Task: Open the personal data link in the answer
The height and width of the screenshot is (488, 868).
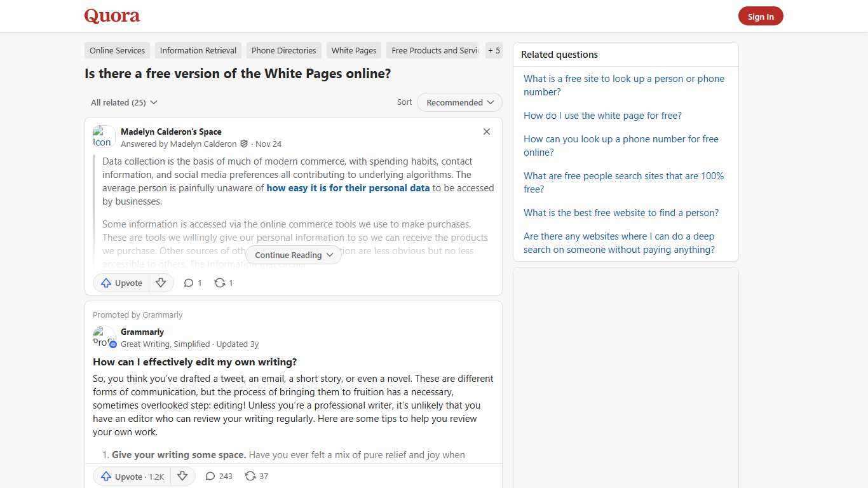Action: coord(348,187)
